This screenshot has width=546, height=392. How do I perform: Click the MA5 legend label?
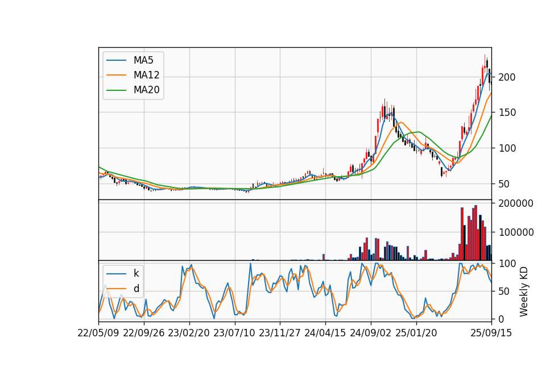[143, 60]
